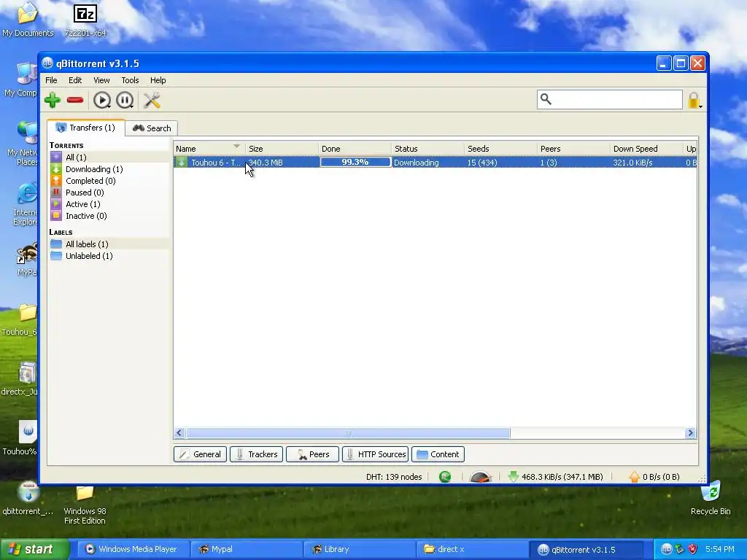Click the horizontal scrollbar left arrow

coord(179,433)
